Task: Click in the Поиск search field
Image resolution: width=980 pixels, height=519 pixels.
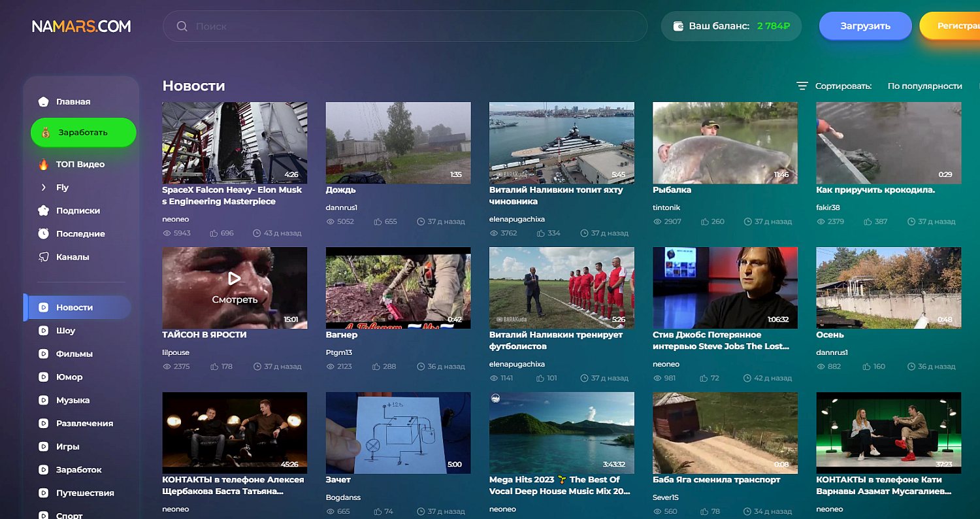Action: click(x=412, y=27)
